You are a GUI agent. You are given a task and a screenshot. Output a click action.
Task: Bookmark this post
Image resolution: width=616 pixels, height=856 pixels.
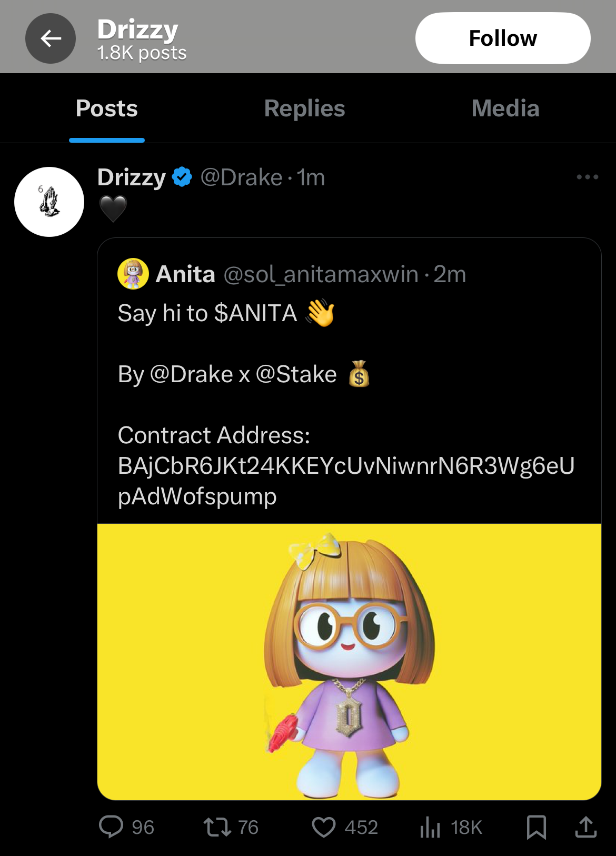click(538, 827)
